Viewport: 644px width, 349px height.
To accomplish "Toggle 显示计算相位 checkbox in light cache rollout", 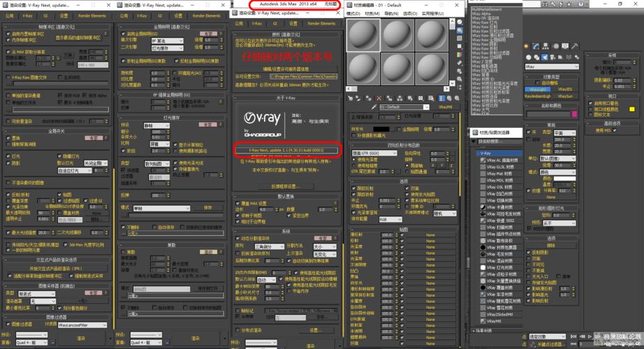I will (x=175, y=145).
